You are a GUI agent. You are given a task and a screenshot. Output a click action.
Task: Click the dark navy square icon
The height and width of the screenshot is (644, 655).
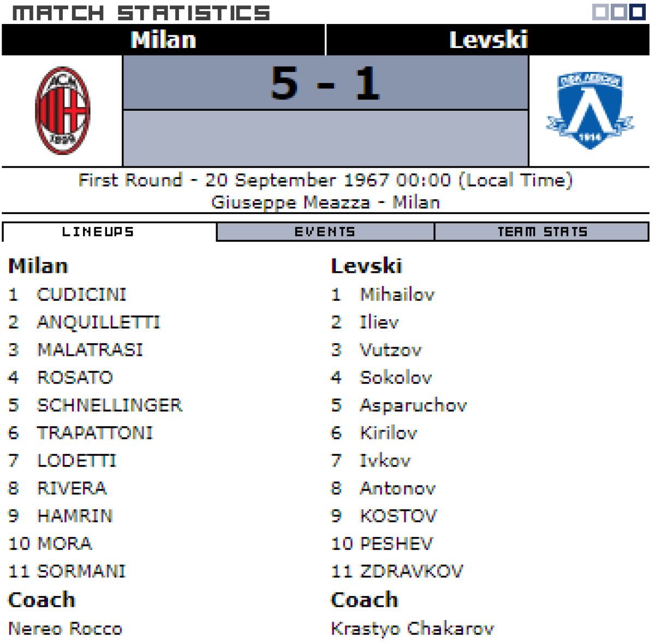coord(638,12)
